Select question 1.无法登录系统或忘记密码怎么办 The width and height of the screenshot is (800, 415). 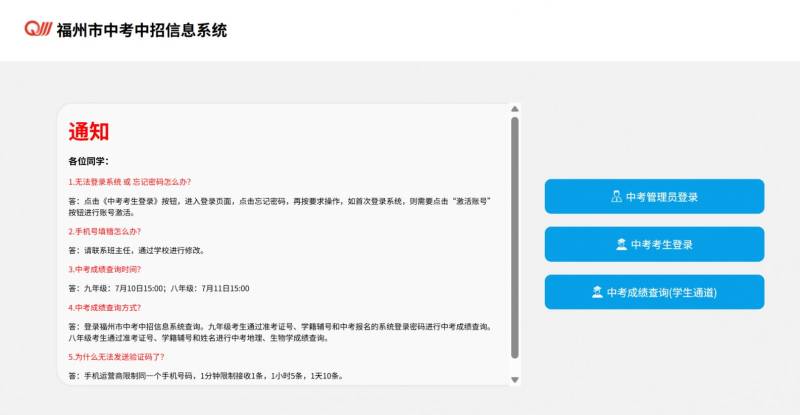pos(129,182)
